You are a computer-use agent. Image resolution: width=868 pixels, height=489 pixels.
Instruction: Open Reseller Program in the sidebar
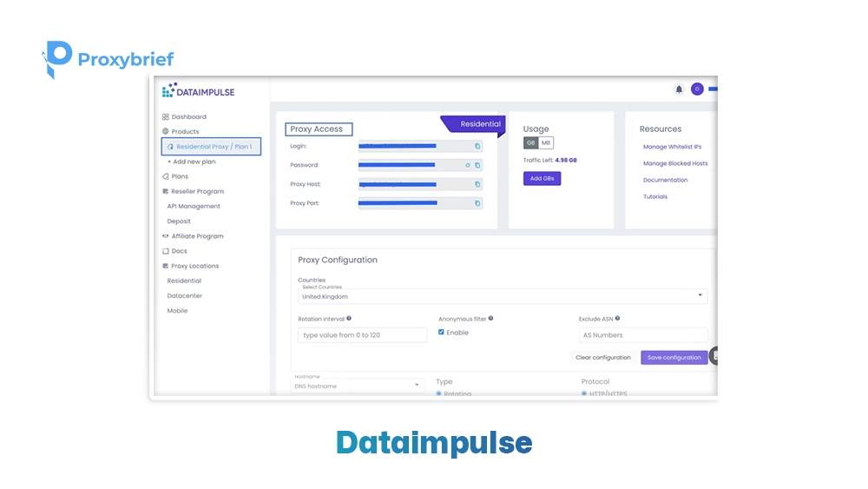(197, 191)
